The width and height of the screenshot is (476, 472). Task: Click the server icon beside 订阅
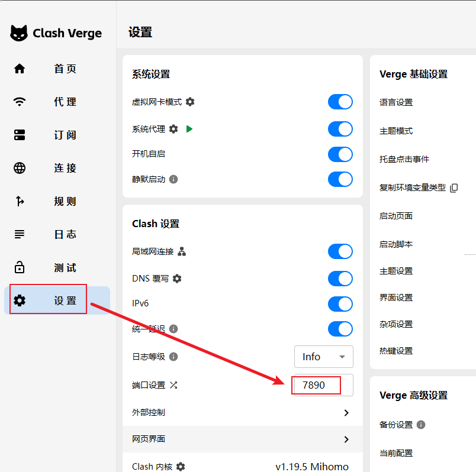point(20,135)
